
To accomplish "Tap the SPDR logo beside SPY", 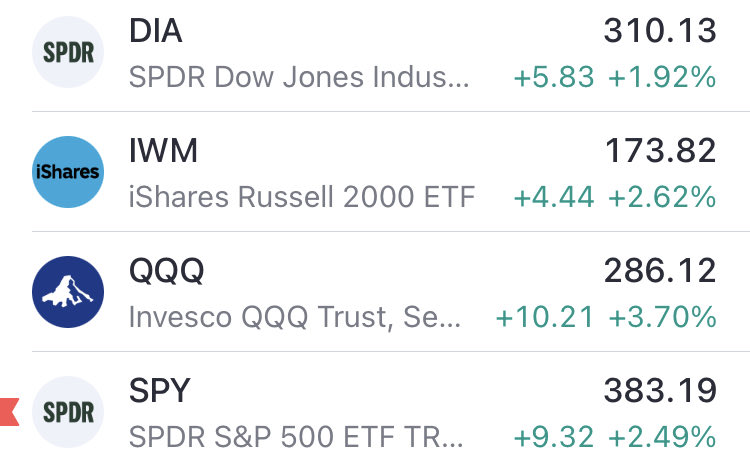I will (x=68, y=412).
